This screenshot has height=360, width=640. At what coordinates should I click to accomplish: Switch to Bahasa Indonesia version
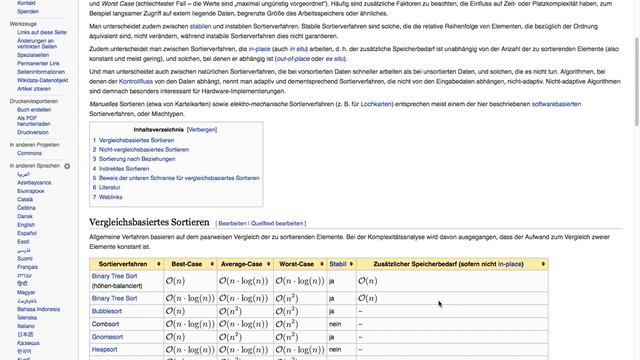point(38,309)
